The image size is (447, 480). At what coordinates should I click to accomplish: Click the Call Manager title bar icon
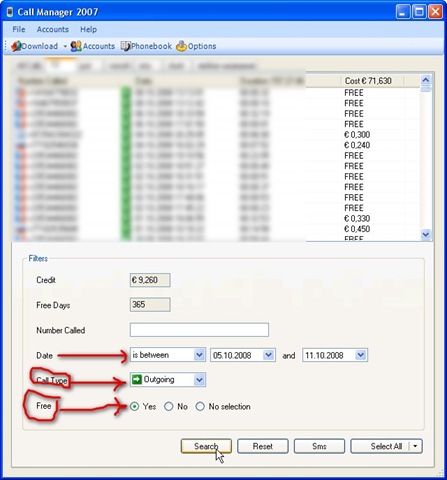[10, 12]
